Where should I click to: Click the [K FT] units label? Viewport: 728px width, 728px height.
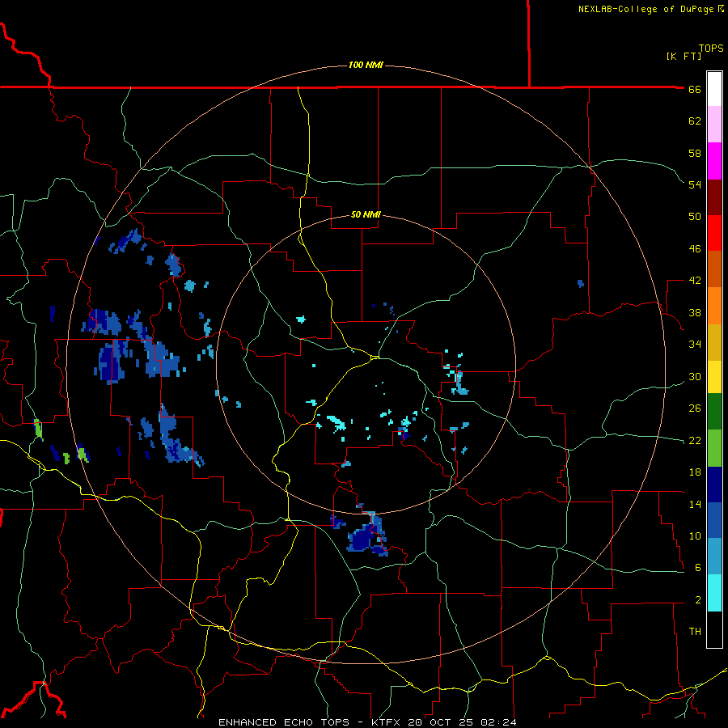click(x=684, y=56)
